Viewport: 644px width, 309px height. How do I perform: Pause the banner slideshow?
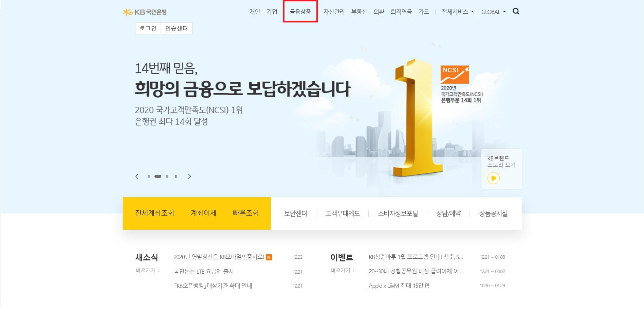pos(176,176)
